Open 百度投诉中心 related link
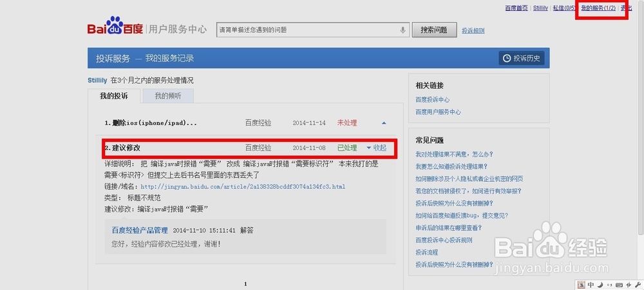Viewport: 644px width, 290px height. (433, 100)
